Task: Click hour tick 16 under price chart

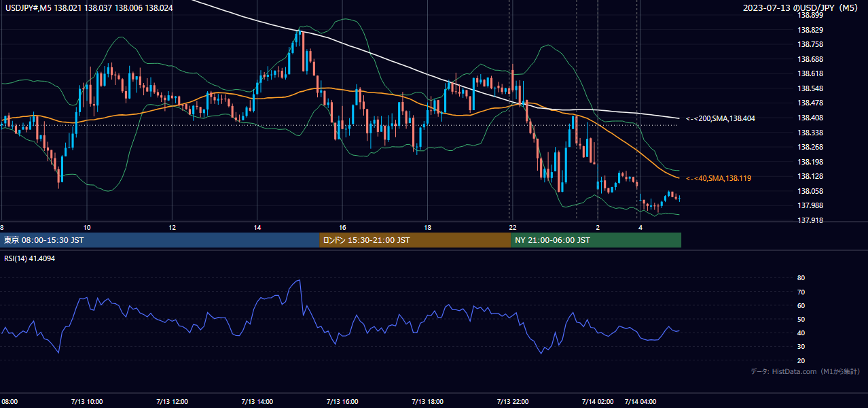Action: [342, 227]
